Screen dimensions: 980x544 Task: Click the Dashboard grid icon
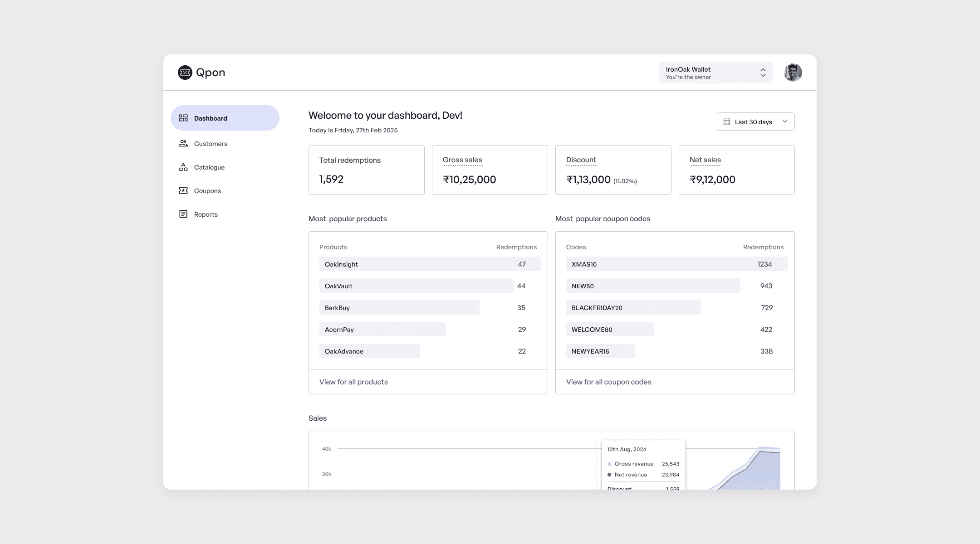pyautogui.click(x=183, y=118)
